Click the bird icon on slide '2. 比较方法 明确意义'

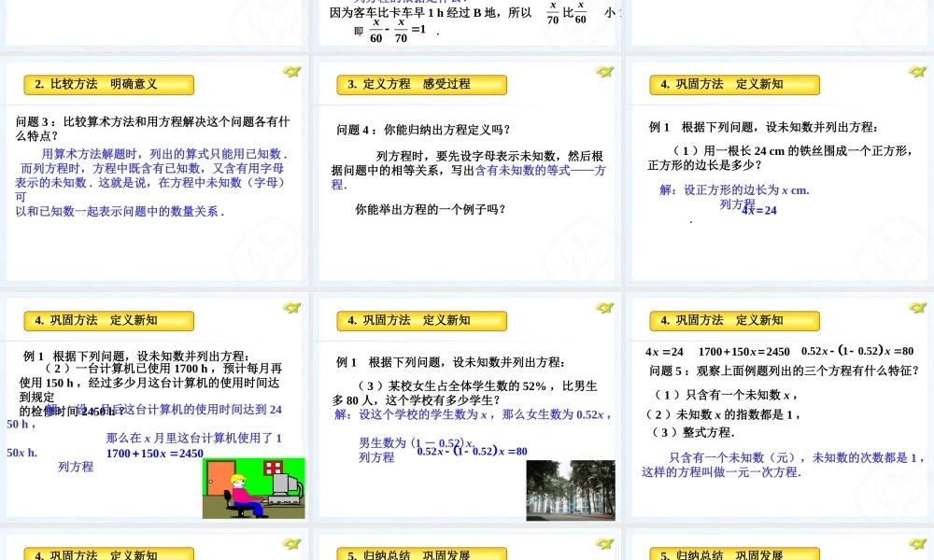click(x=291, y=72)
